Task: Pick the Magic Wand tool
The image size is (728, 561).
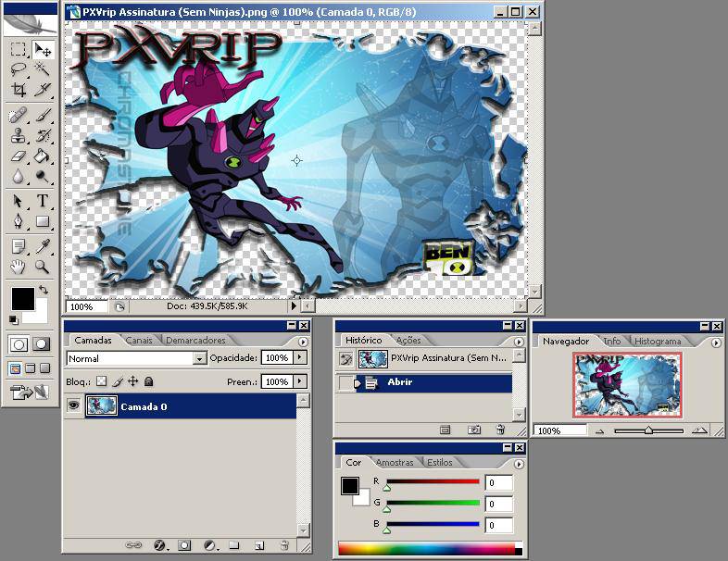Action: click(43, 69)
